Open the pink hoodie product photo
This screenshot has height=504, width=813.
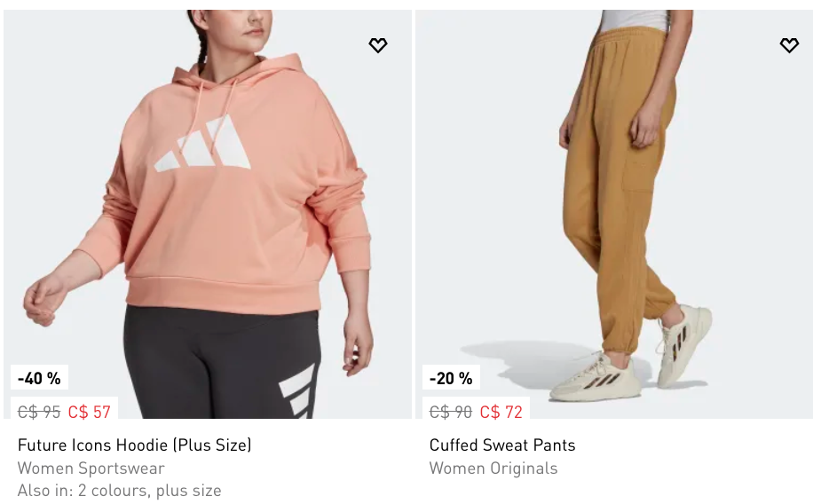pos(208,214)
